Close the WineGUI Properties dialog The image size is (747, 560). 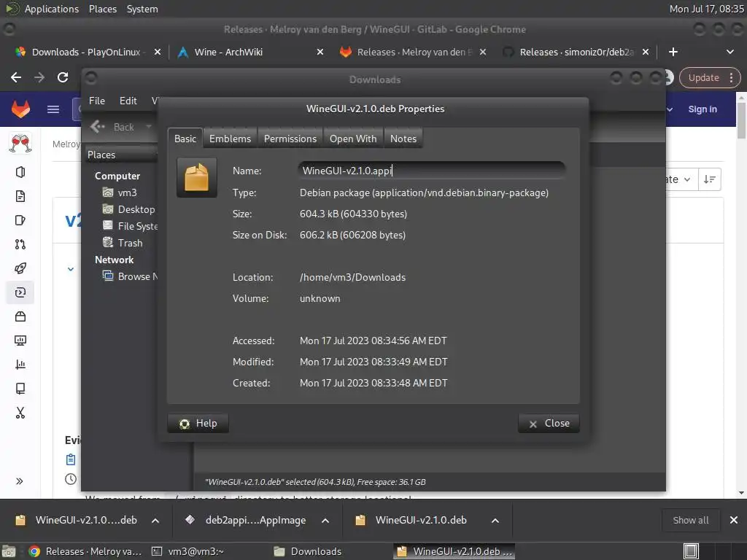point(549,424)
